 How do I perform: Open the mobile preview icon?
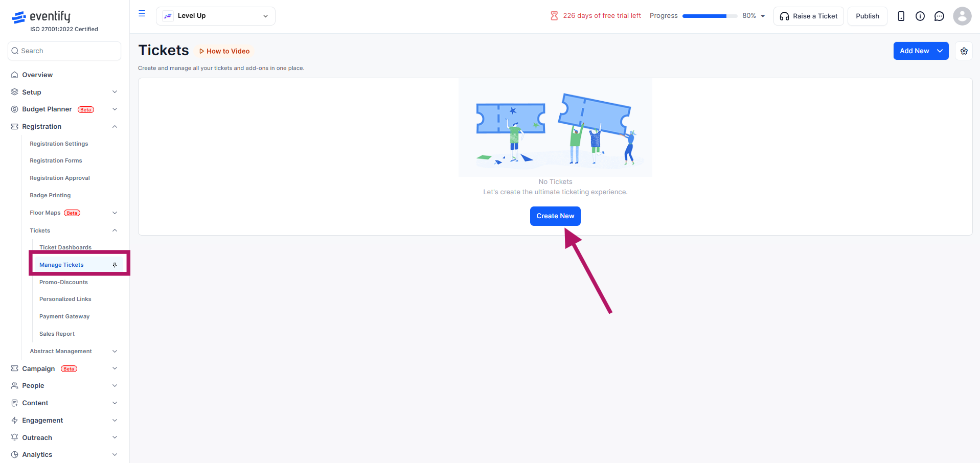pos(901,16)
